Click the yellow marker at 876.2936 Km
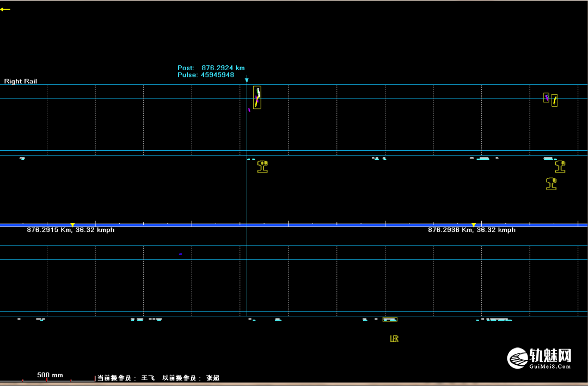The image size is (588, 386). click(x=474, y=225)
